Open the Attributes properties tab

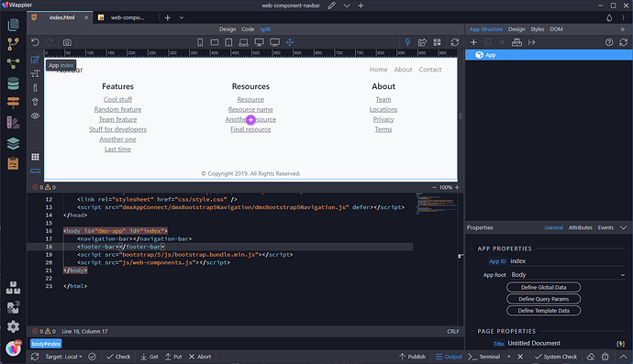[581, 227]
